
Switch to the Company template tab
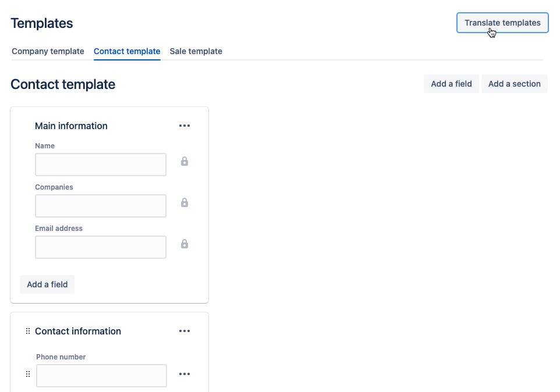48,51
